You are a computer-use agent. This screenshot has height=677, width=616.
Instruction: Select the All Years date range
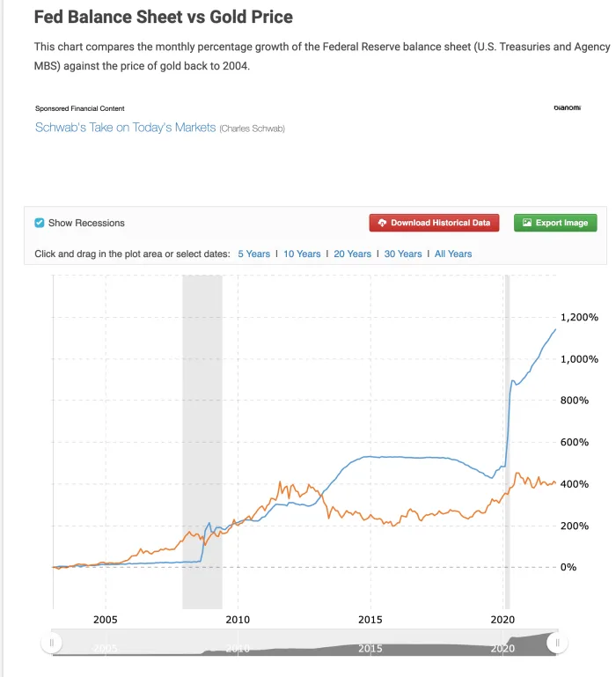coord(453,254)
